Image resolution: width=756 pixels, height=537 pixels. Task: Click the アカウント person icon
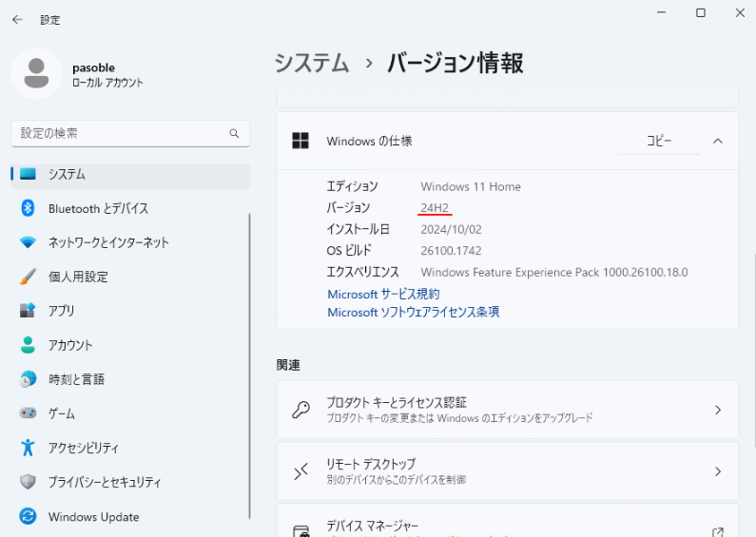tap(29, 345)
